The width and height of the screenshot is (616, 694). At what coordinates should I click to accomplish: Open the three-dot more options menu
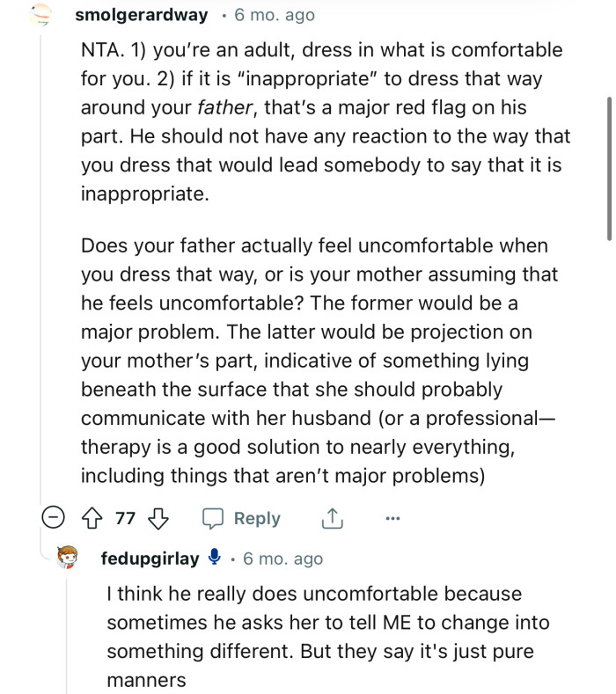(x=393, y=518)
